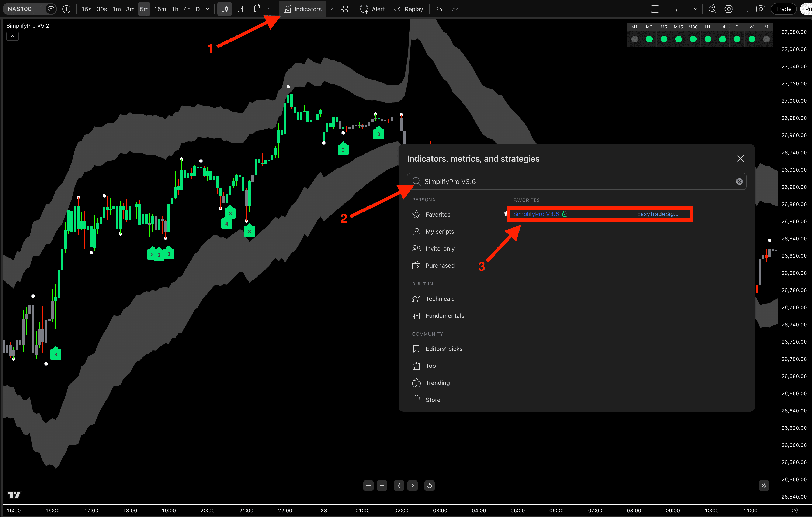Jump to latest bar double-arrow

point(764,486)
